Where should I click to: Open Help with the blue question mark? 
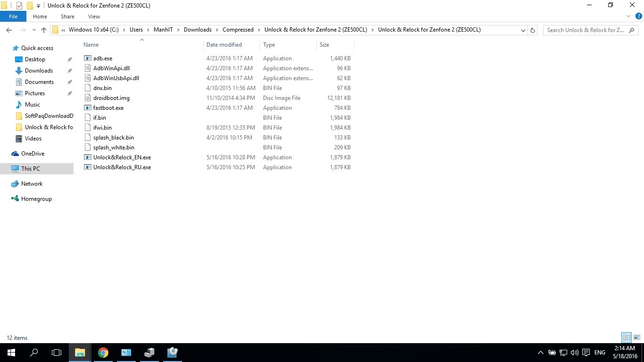[x=639, y=16]
